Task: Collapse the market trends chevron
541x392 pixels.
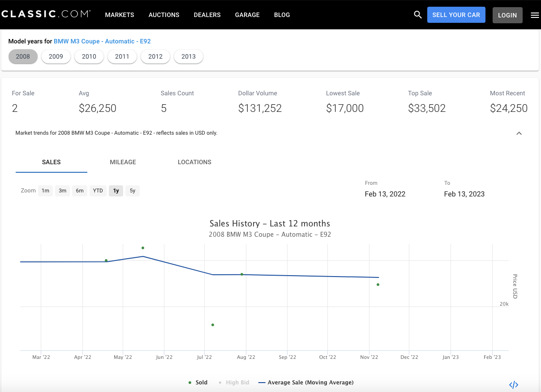Action: 519,133
